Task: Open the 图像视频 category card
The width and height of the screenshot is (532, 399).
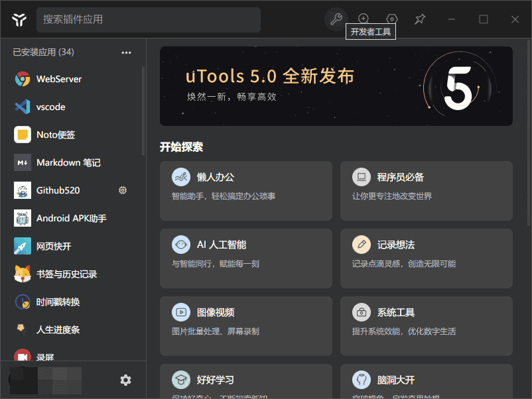Action: pyautogui.click(x=246, y=326)
